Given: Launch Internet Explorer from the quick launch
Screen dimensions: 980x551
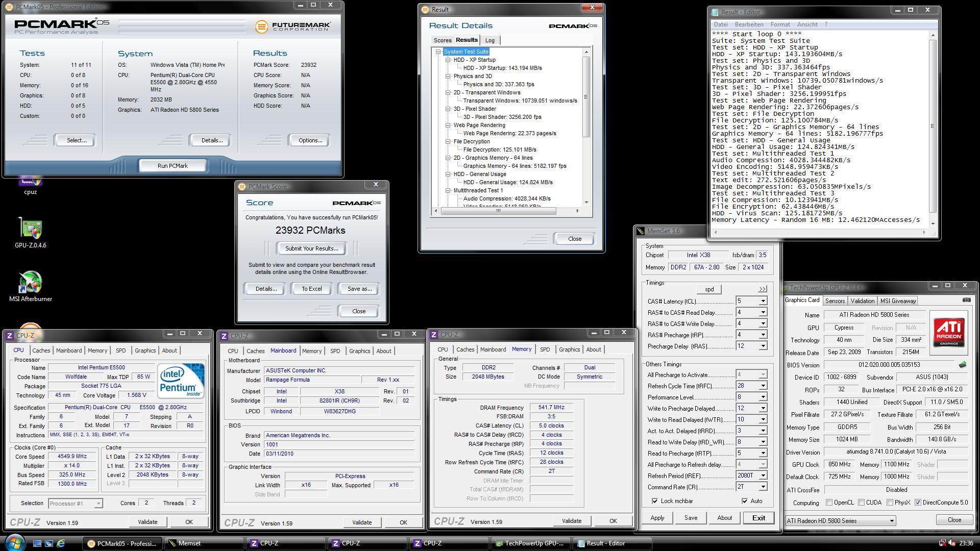Looking at the screenshot, I should pos(61,543).
